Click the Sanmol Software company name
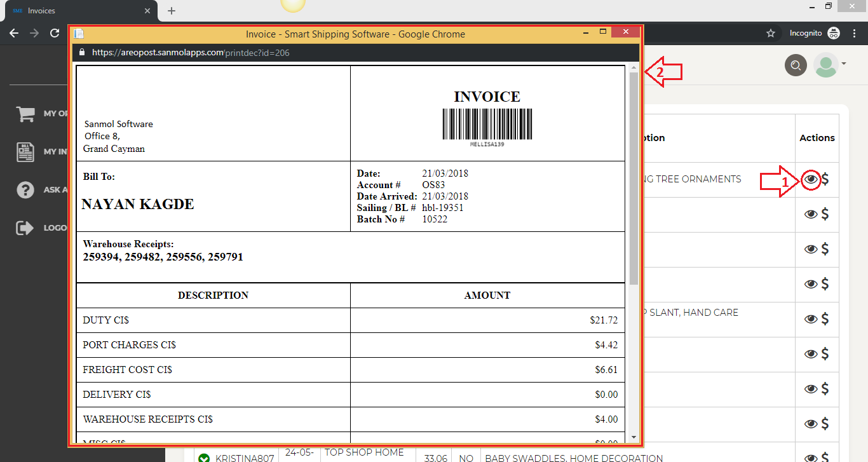The height and width of the screenshot is (462, 868). point(119,124)
